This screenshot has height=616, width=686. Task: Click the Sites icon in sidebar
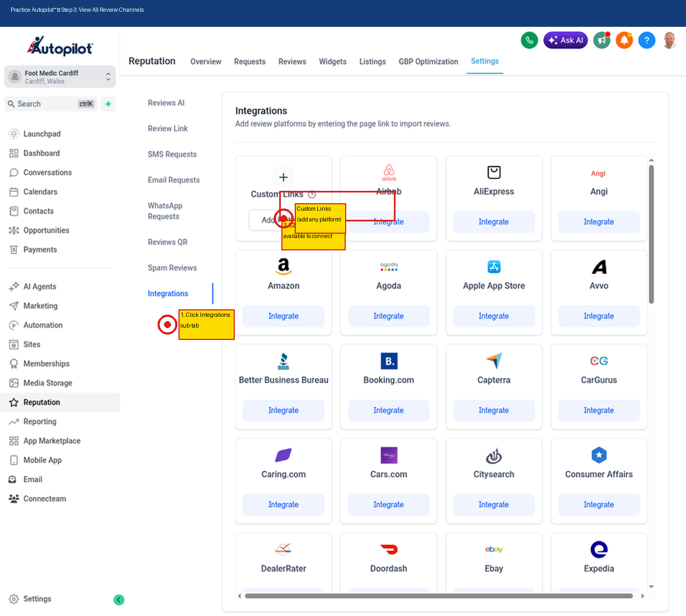(14, 345)
